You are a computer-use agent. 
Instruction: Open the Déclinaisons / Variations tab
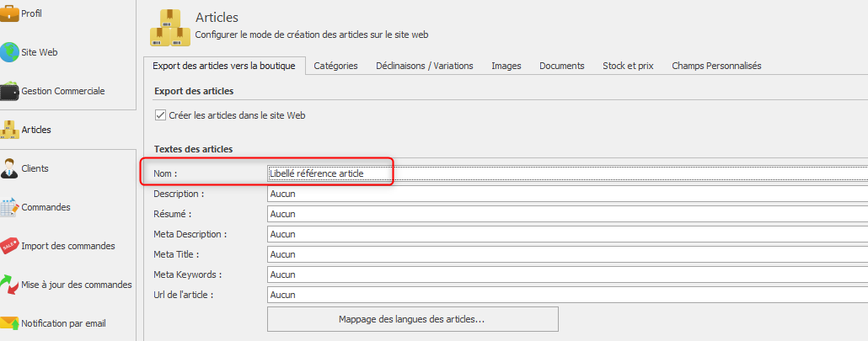[x=425, y=66]
